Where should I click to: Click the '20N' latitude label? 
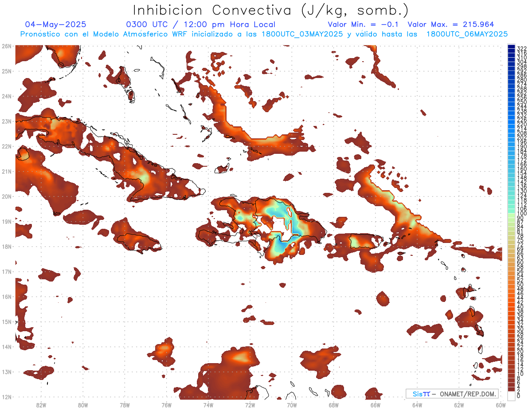[7, 196]
